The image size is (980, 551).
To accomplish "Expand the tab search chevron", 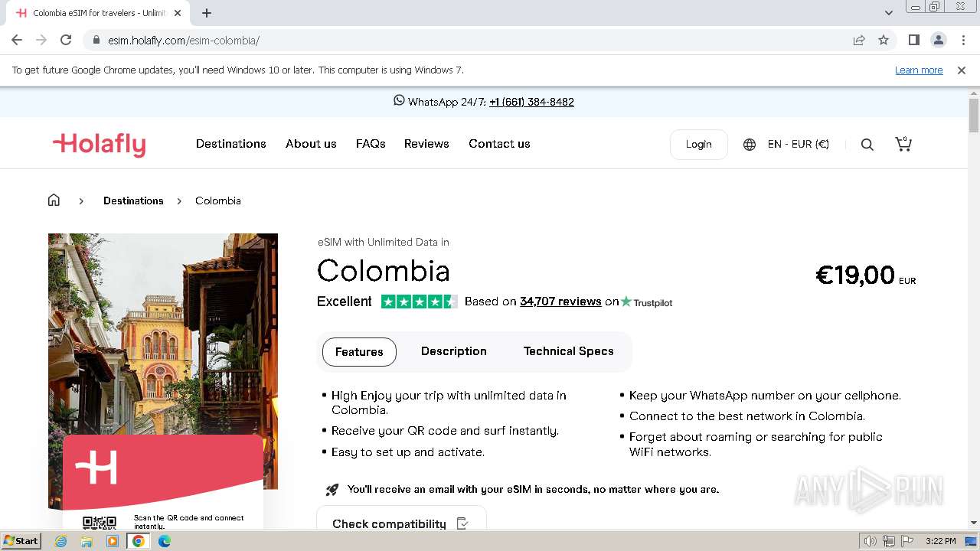I will coord(888,13).
